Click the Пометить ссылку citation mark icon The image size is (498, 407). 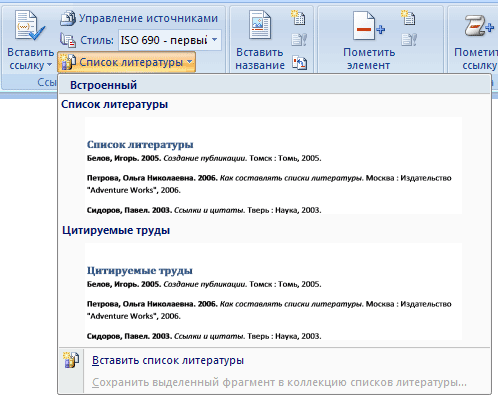[x=479, y=26]
